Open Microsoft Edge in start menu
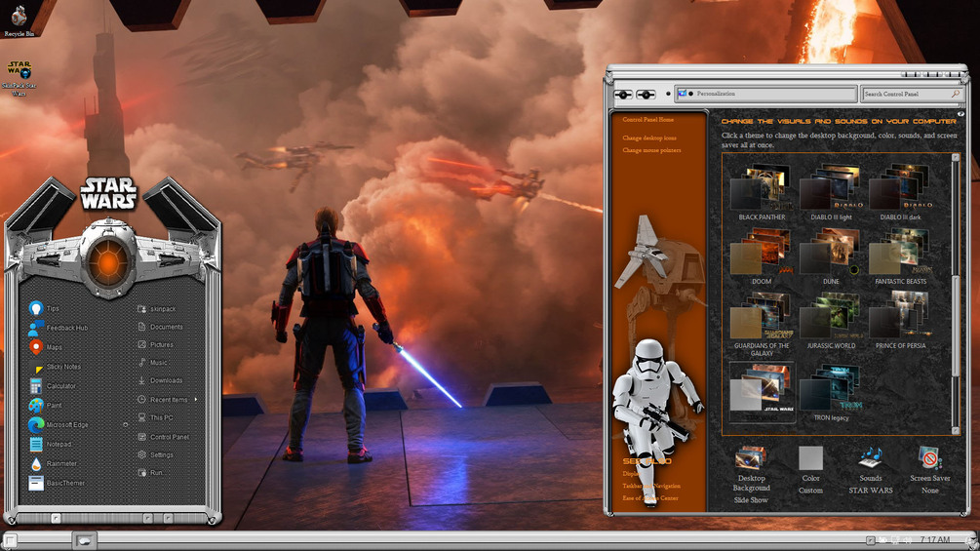The image size is (980, 551). 59,425
